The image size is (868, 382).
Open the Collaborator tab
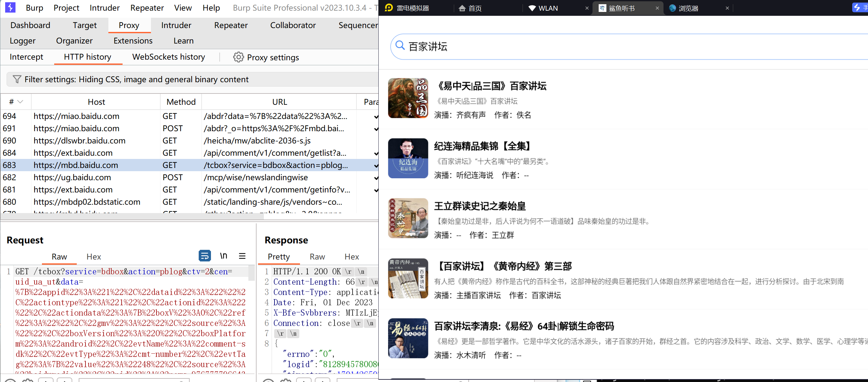tap(293, 25)
